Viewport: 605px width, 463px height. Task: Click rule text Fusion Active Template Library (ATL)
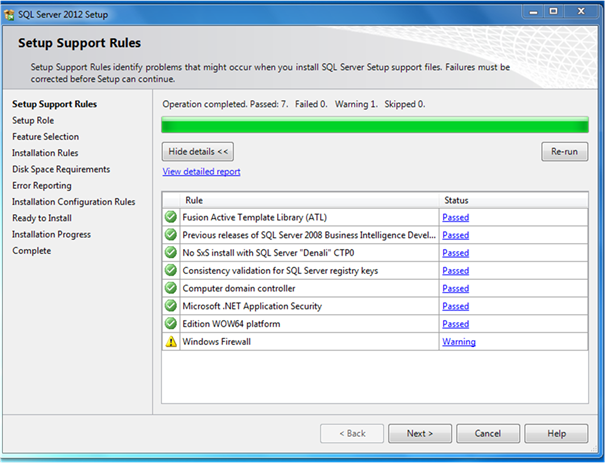[x=255, y=218]
